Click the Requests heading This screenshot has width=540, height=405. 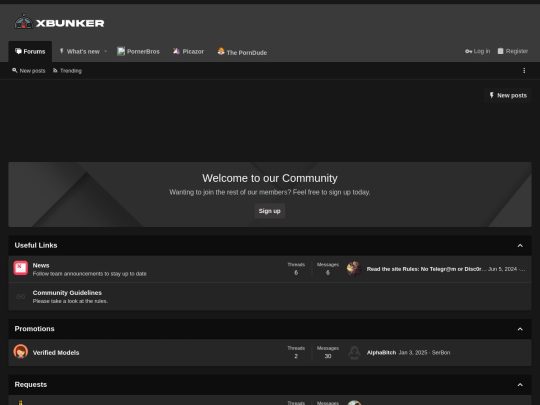pos(31,384)
